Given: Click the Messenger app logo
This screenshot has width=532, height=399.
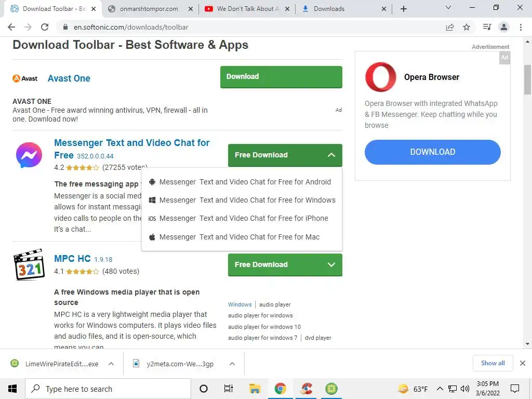Looking at the screenshot, I should 29,155.
